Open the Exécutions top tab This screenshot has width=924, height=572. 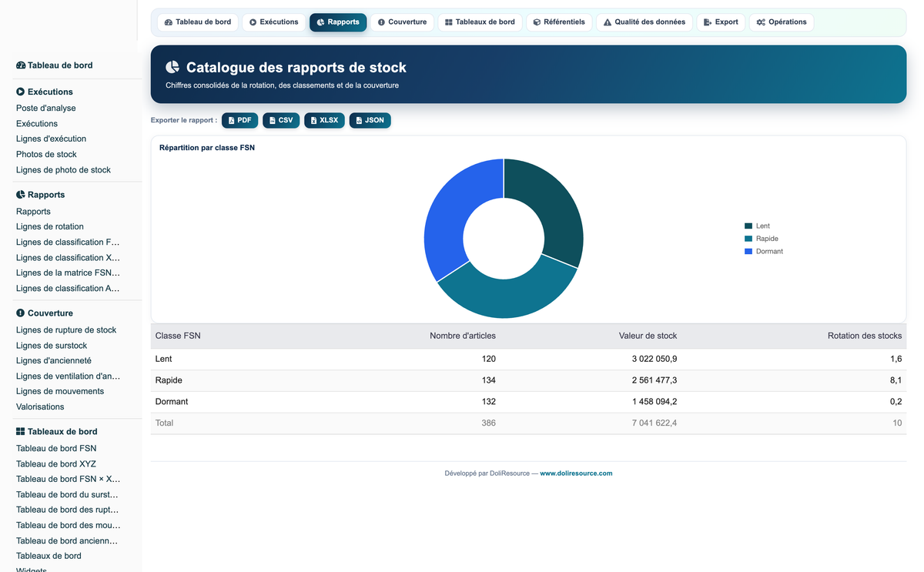[274, 22]
